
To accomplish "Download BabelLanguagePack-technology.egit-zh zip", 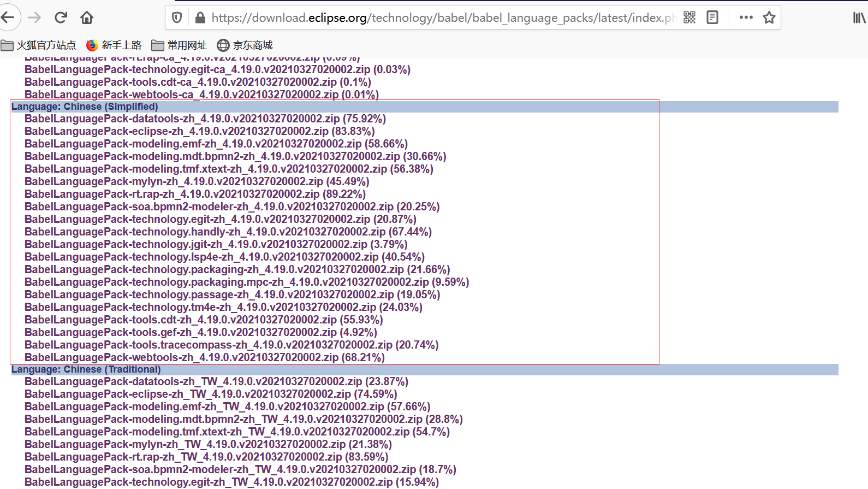I will [221, 219].
